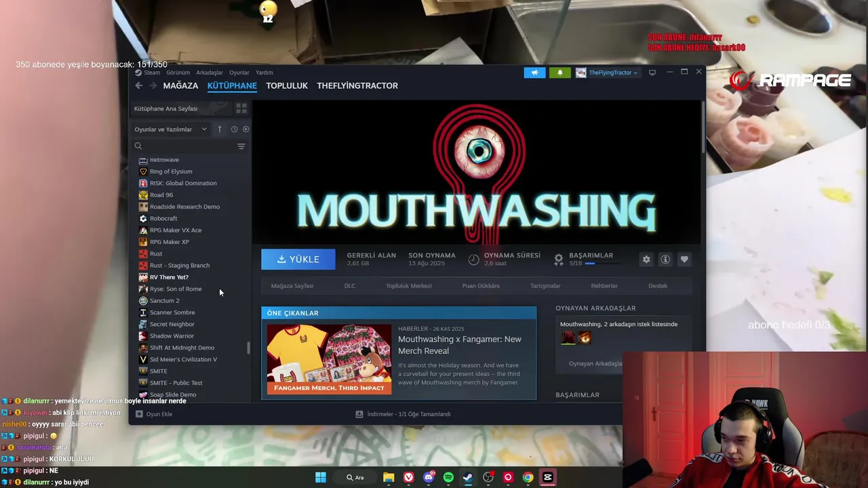868x488 pixels.
Task: Open the Görünüm menu
Action: tap(178, 73)
